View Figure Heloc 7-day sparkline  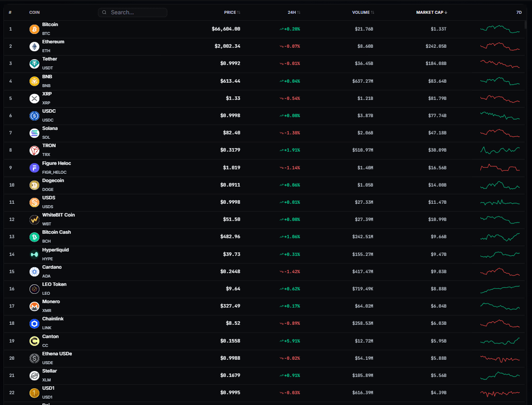tap(500, 168)
